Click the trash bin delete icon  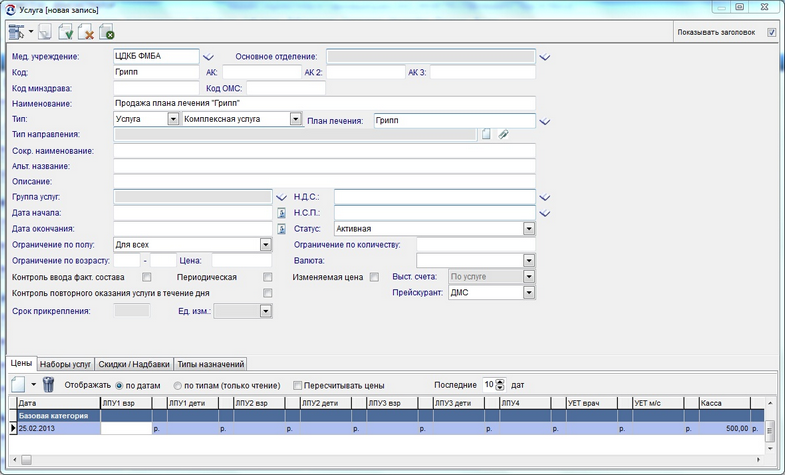[48, 384]
